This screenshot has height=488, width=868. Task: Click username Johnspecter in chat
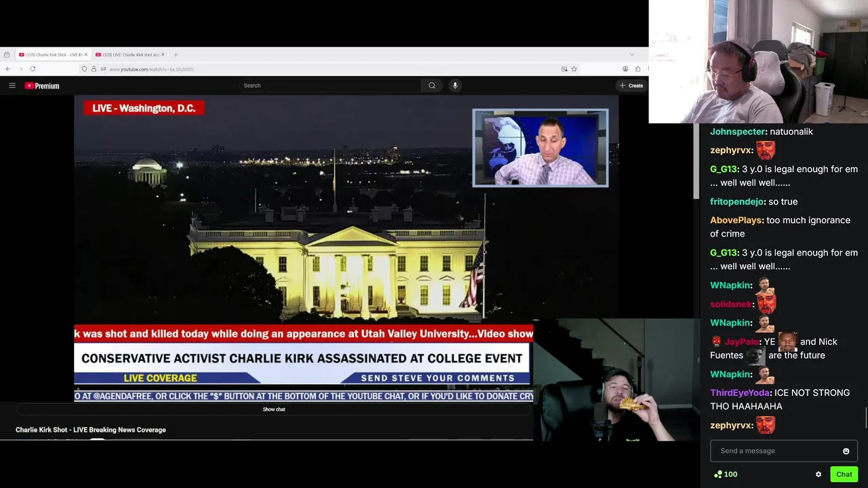point(737,131)
